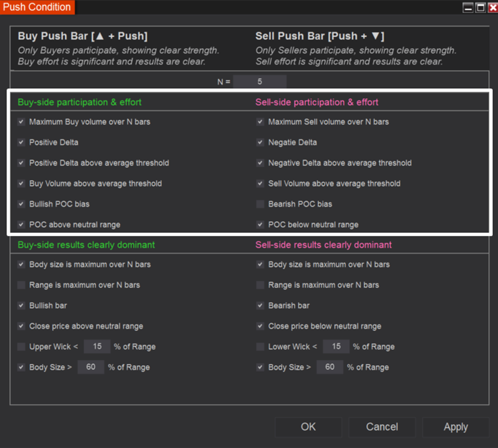Click the Buy Push Bar heading
This screenshot has width=498, height=448.
pos(83,36)
